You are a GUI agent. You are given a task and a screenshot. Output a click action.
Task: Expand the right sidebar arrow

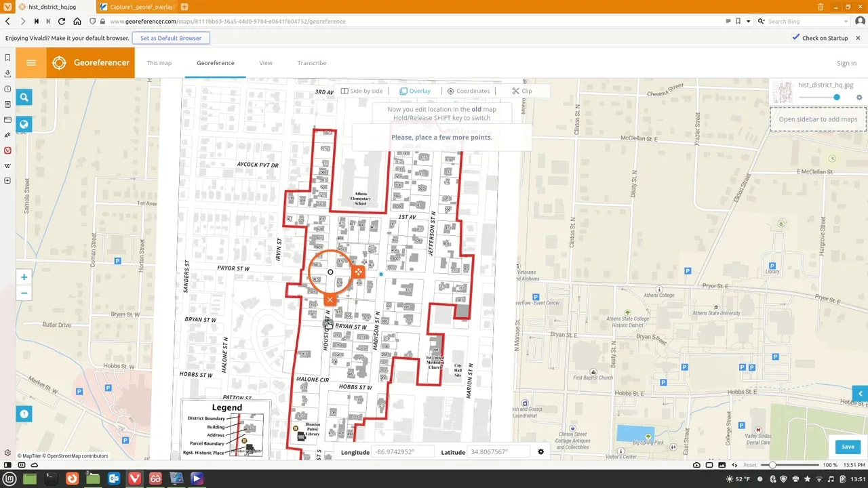860,394
